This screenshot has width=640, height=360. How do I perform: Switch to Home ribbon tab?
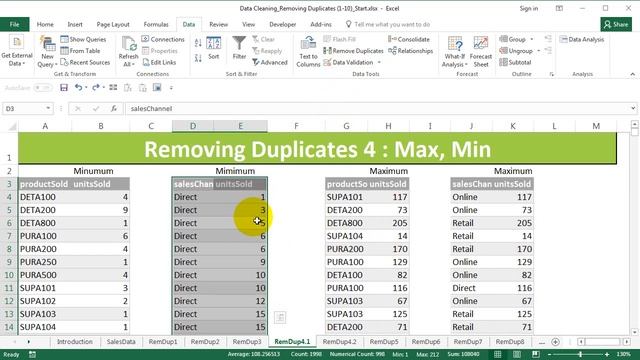45,24
